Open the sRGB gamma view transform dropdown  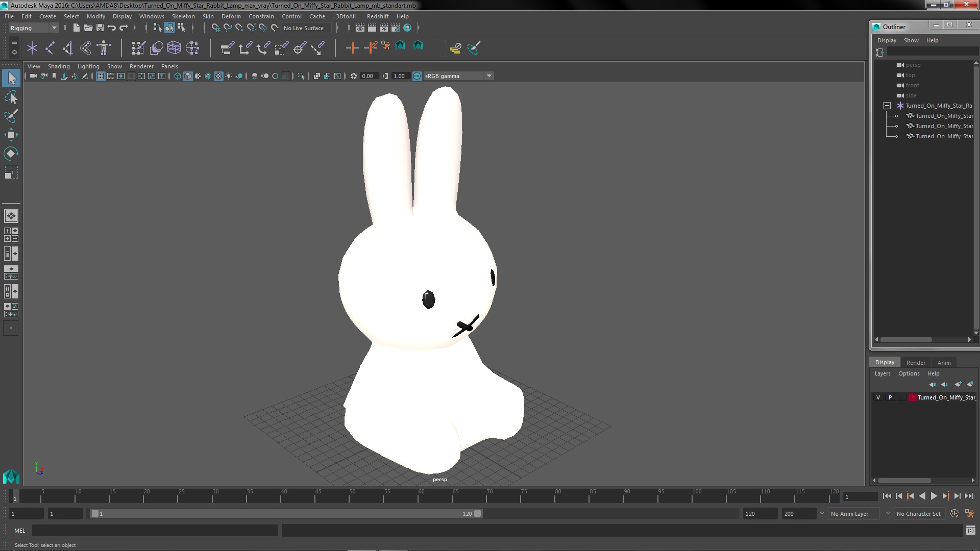[x=458, y=76]
